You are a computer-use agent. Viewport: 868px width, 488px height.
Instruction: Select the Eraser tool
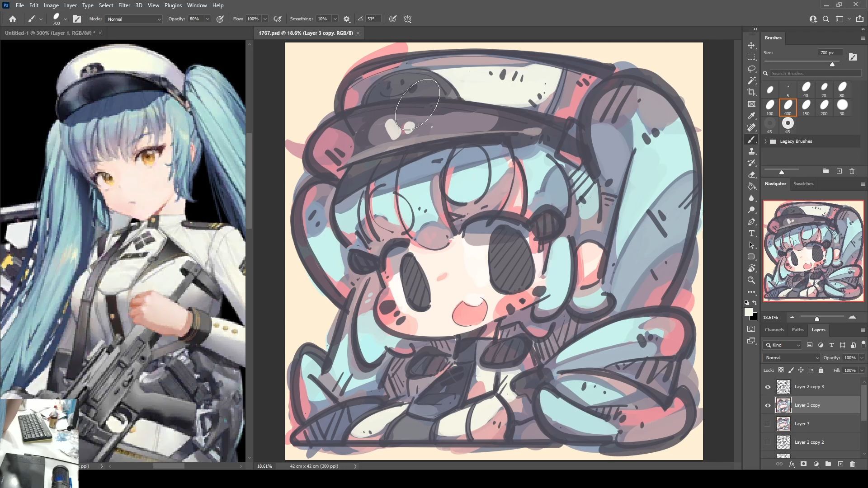coord(751,175)
